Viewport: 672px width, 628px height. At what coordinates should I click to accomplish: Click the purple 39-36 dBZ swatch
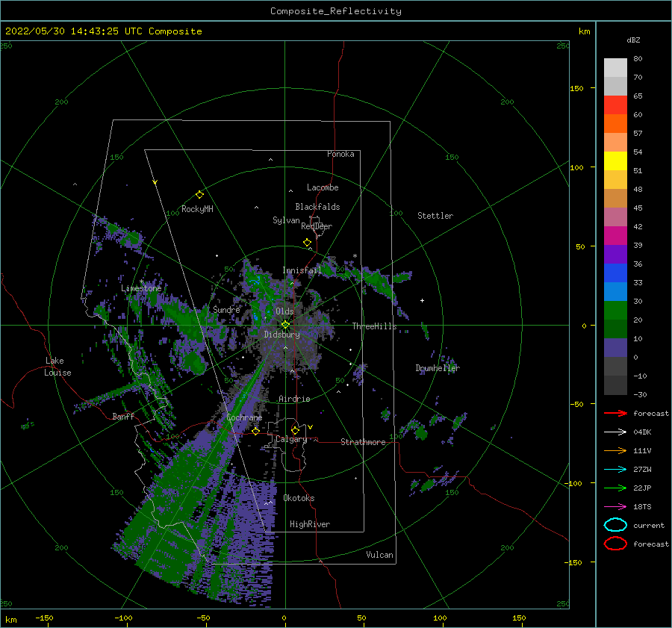pos(615,255)
